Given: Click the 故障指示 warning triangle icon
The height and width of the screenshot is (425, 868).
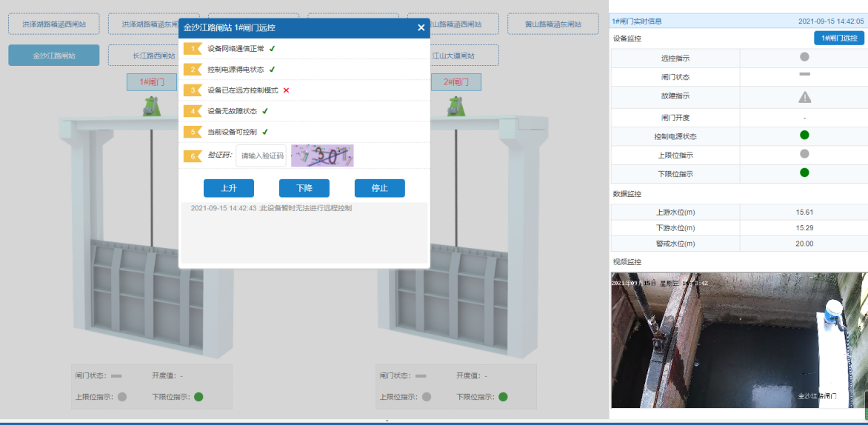Looking at the screenshot, I should pyautogui.click(x=804, y=96).
